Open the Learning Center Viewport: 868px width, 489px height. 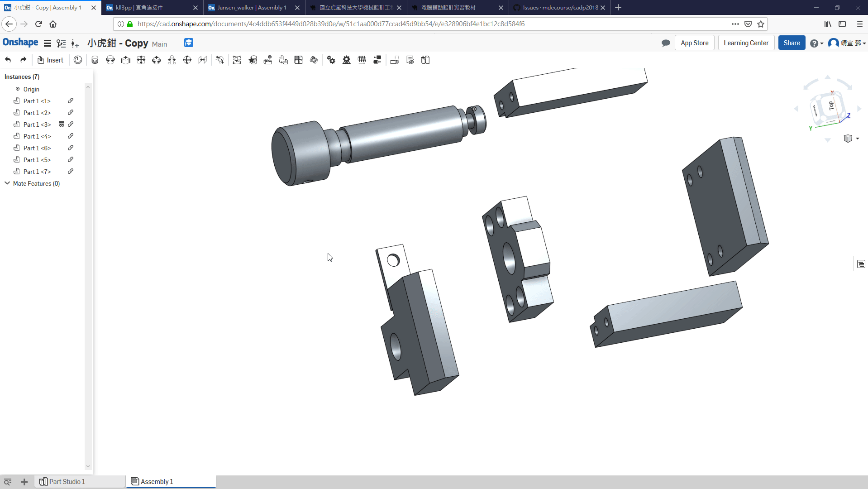coord(746,43)
